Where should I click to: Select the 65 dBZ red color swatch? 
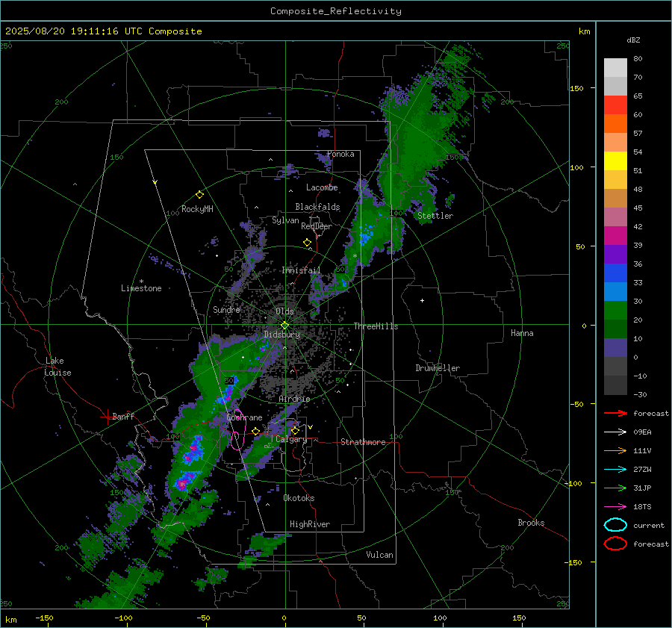[615, 105]
